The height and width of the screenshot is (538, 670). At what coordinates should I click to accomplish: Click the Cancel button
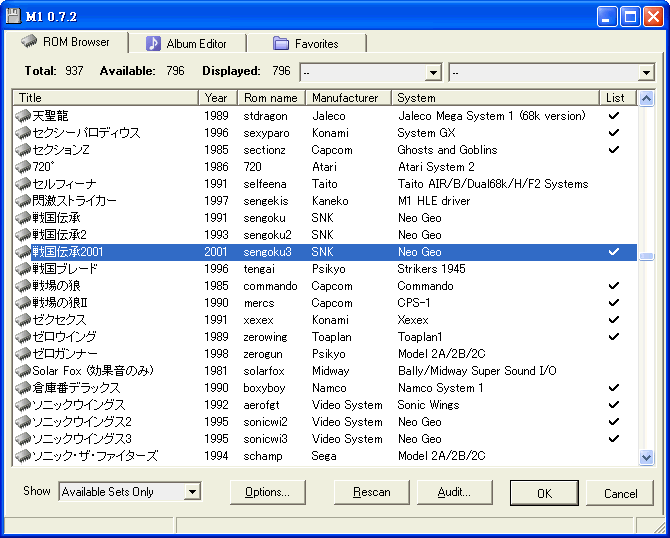click(620, 493)
